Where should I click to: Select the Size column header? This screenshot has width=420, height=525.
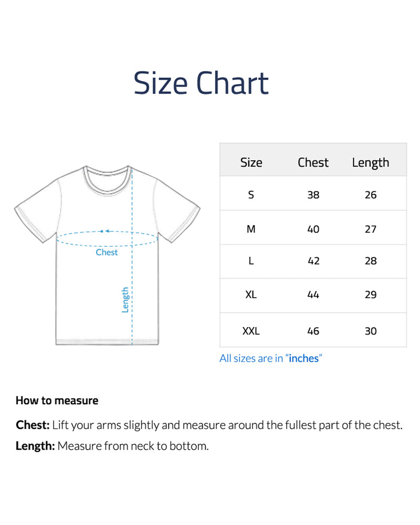coord(251,163)
